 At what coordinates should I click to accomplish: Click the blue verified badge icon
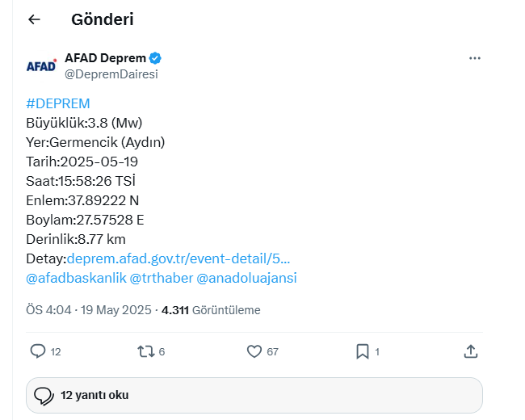(x=155, y=58)
